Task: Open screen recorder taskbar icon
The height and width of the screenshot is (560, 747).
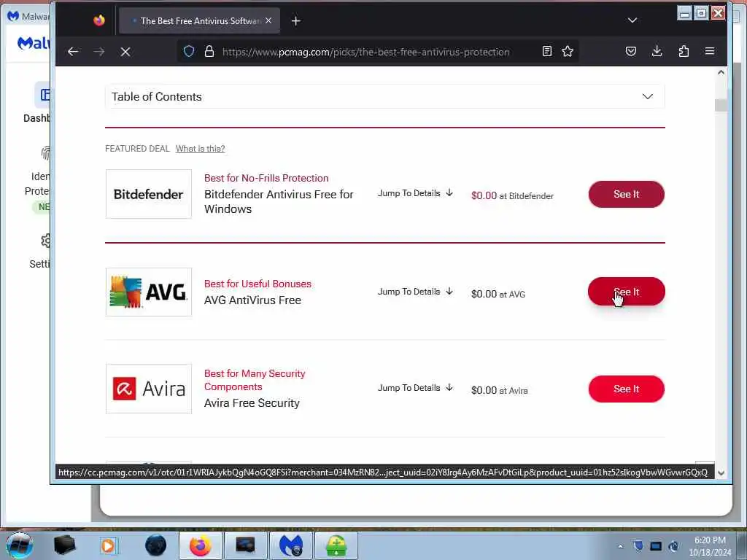Action: pos(245,545)
